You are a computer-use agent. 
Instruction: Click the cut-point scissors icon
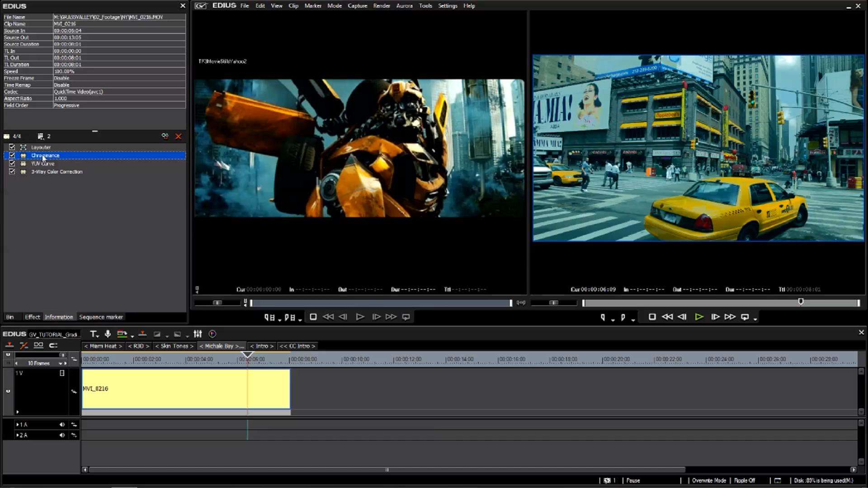click(24, 345)
